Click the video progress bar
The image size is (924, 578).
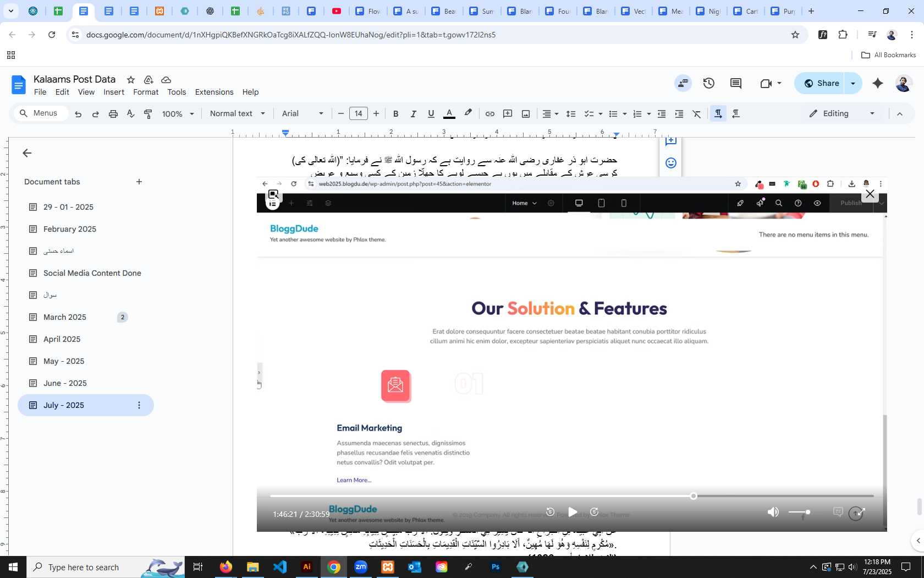pos(572,496)
